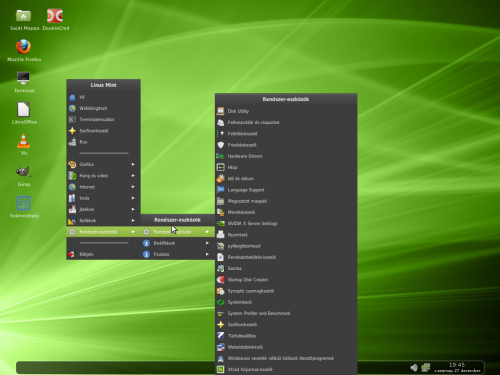Open Feltöltéskezelő from the system tools list
The width and height of the screenshot is (500, 375).
(x=286, y=133)
